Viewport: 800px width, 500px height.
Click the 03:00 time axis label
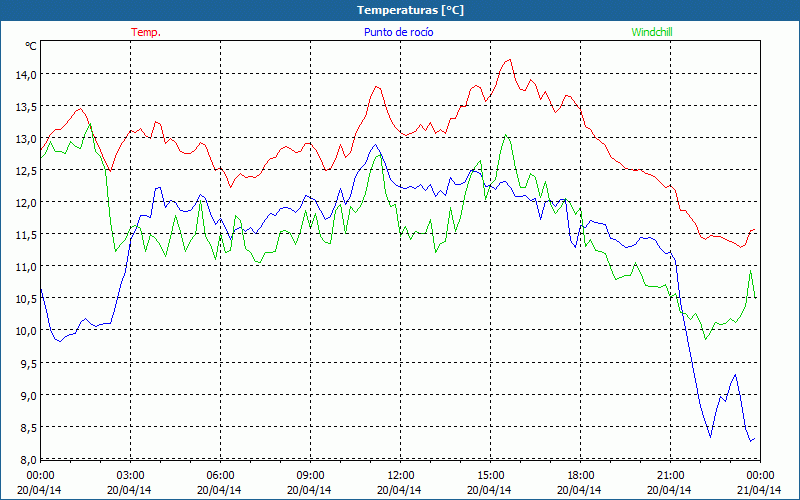click(130, 476)
